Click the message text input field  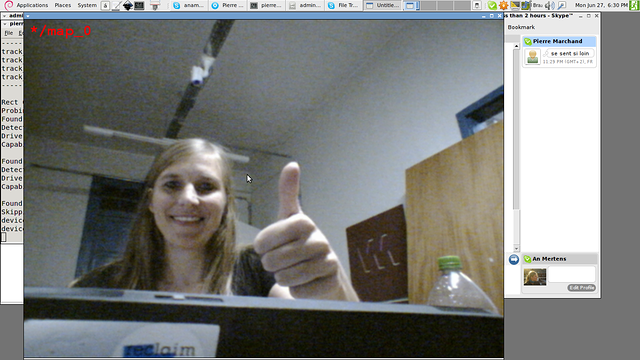tap(571, 274)
